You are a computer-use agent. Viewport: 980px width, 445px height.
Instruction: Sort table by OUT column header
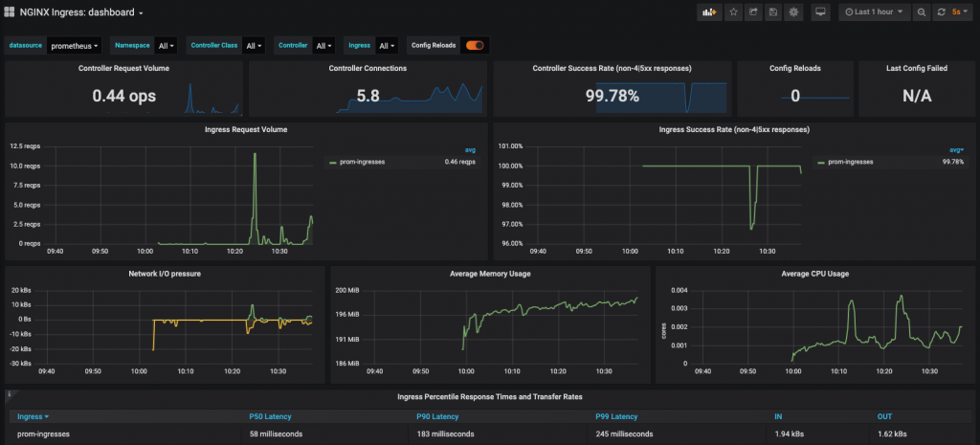(x=884, y=416)
